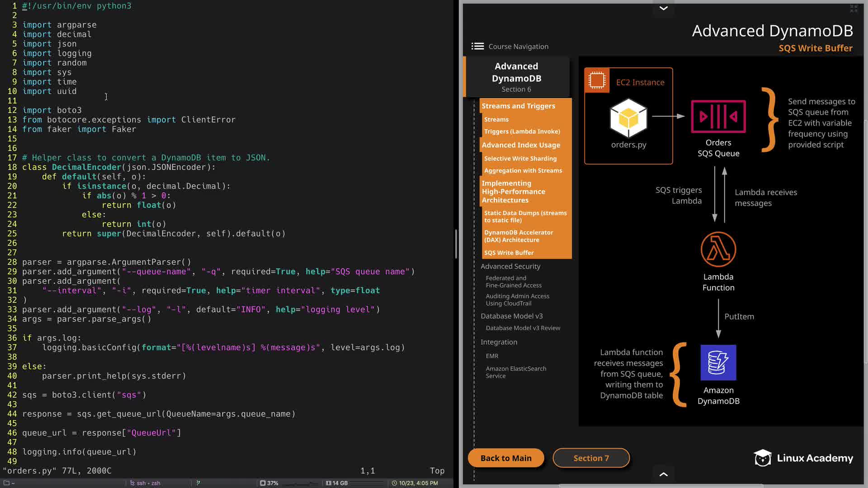Click the Linux Academy logo
Screen dimensions: 868x488
tap(803, 458)
